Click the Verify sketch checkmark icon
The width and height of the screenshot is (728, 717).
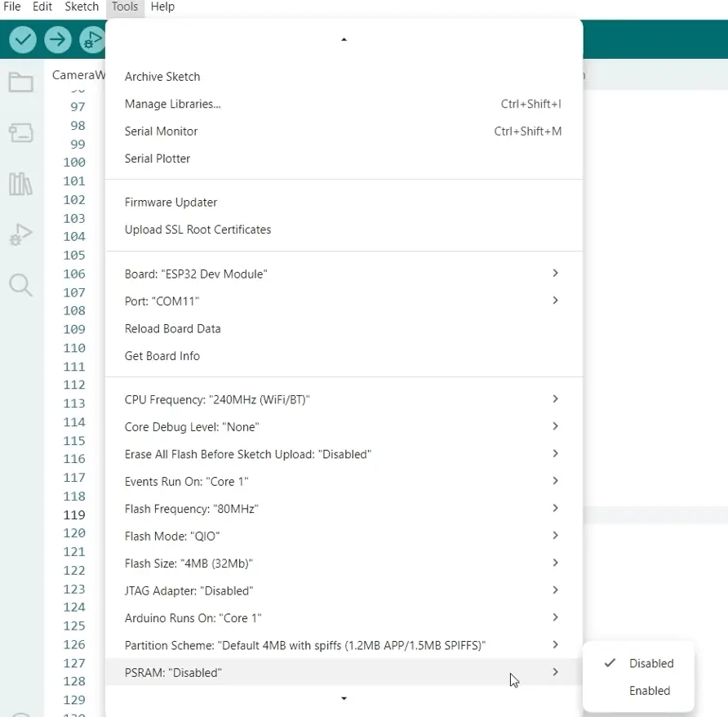point(23,39)
